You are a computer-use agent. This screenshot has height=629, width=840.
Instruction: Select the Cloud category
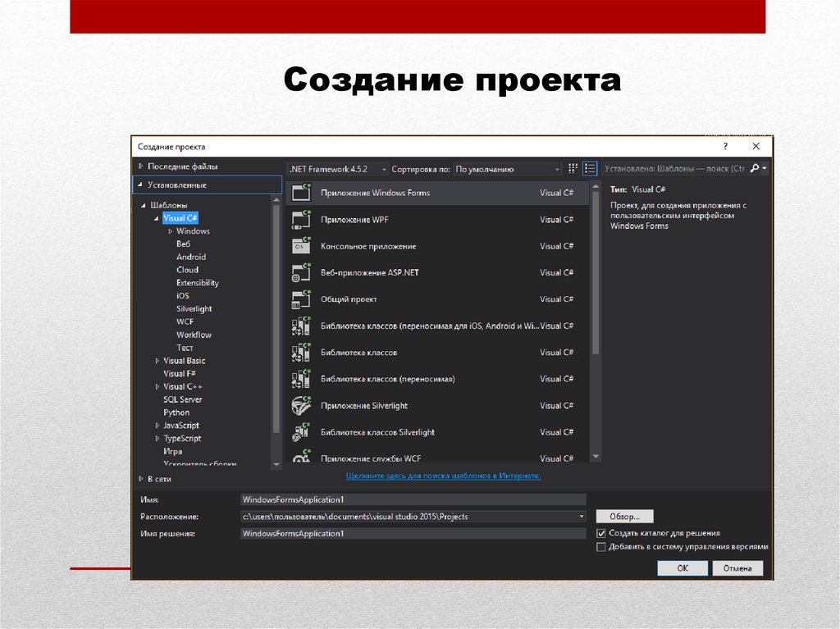tap(188, 270)
